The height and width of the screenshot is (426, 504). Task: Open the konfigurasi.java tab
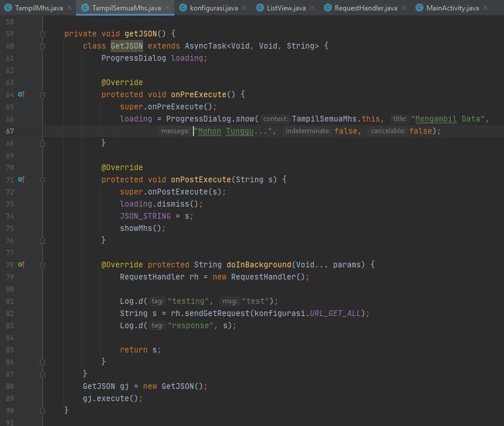(214, 8)
